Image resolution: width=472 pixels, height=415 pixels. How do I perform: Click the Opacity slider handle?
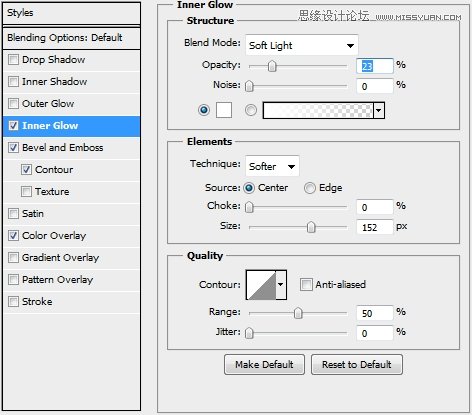coord(272,66)
